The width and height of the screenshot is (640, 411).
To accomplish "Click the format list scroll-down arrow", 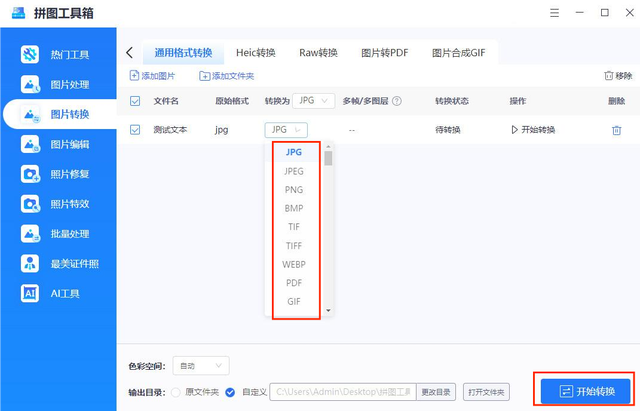I will point(328,311).
